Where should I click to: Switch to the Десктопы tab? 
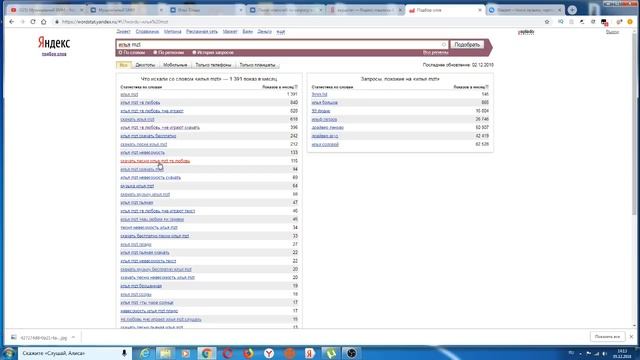[x=145, y=65]
